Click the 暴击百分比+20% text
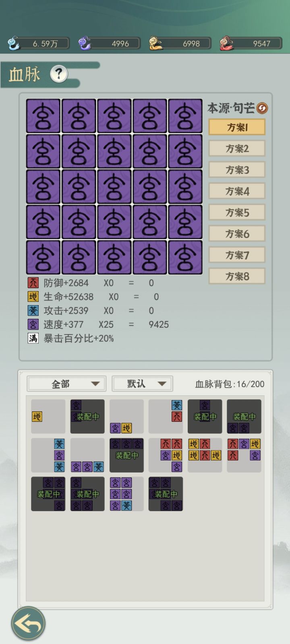The image size is (290, 644). (79, 338)
